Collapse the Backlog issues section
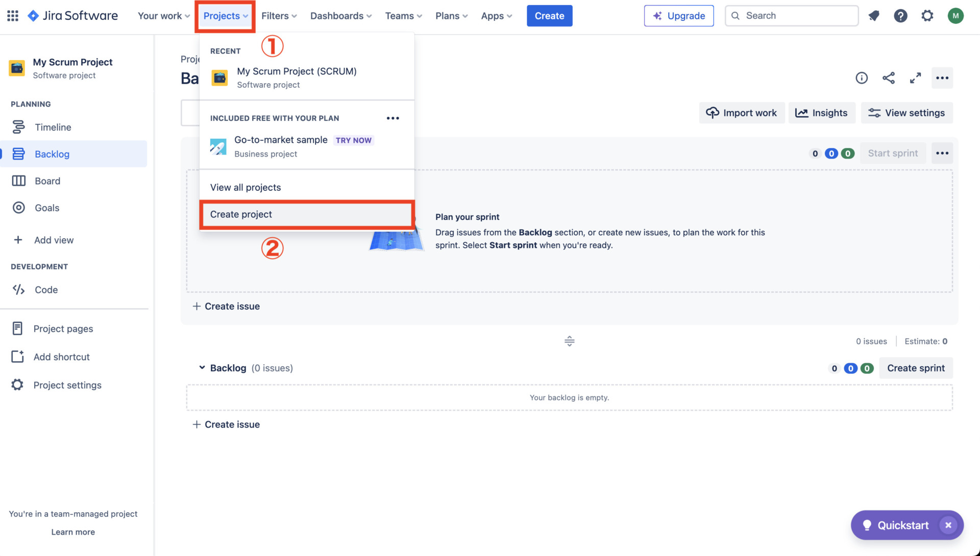 [x=202, y=367]
